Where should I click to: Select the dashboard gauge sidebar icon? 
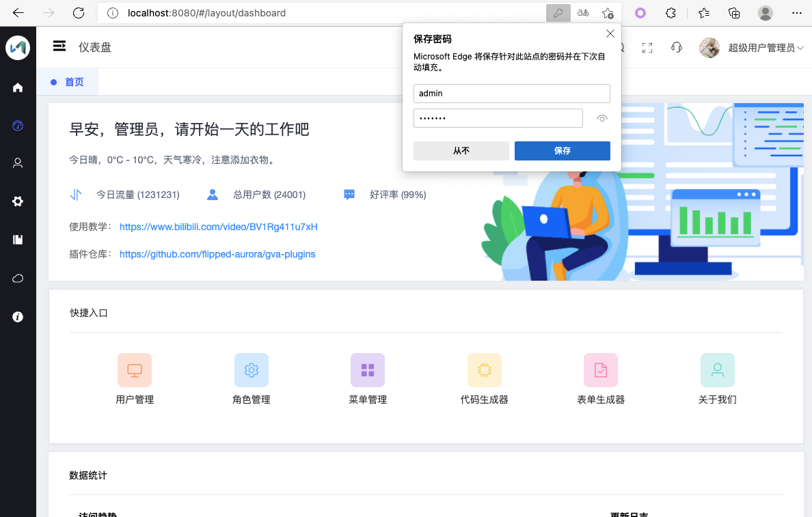coord(18,126)
